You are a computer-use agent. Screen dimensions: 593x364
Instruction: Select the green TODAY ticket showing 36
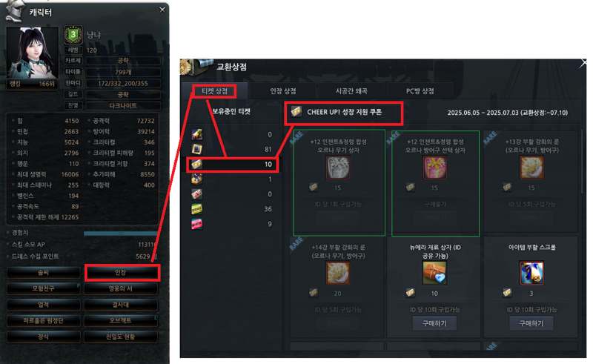point(196,209)
